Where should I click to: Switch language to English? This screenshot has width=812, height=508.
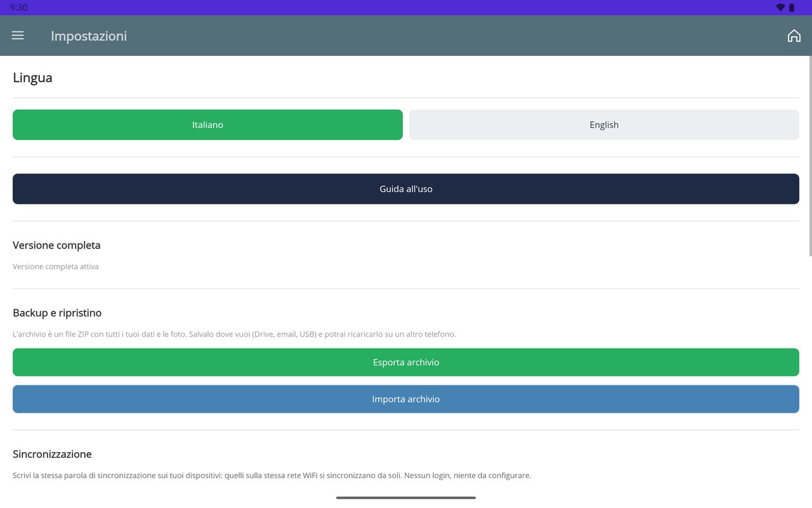(x=604, y=124)
